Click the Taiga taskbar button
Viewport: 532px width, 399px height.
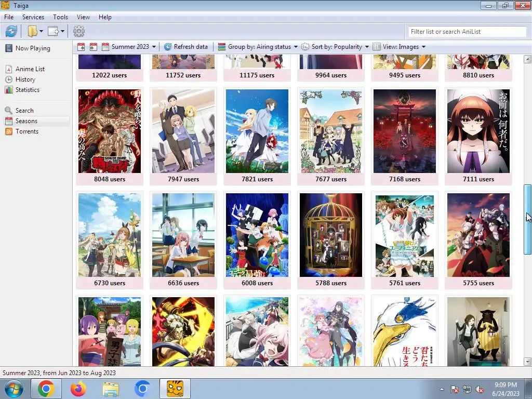[175, 389]
